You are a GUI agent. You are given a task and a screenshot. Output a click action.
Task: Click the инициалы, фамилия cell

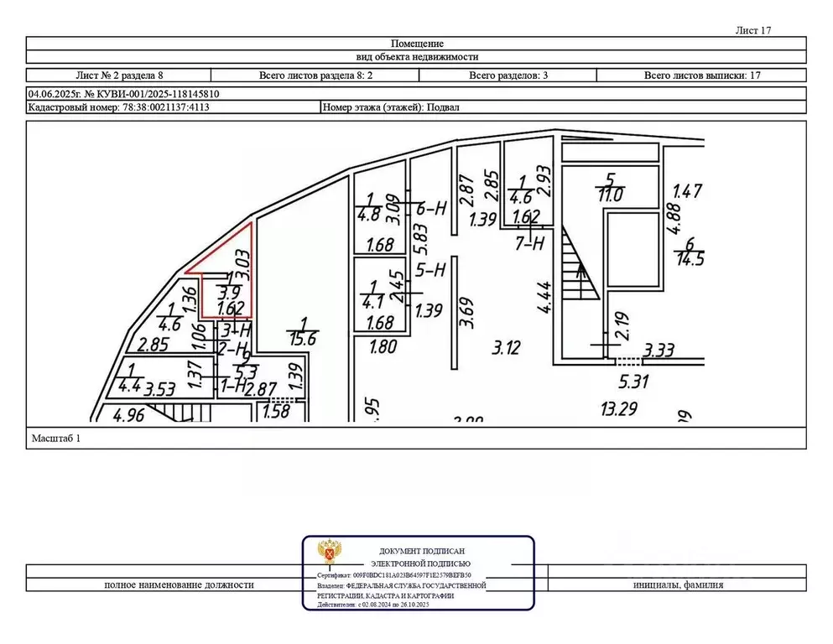point(678,585)
